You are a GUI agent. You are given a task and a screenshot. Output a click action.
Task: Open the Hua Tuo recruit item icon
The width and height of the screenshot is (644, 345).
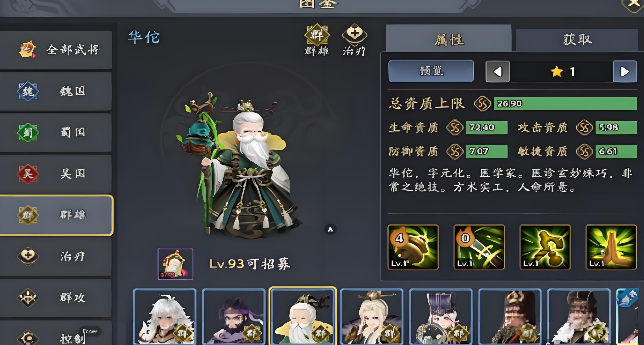pos(175,264)
